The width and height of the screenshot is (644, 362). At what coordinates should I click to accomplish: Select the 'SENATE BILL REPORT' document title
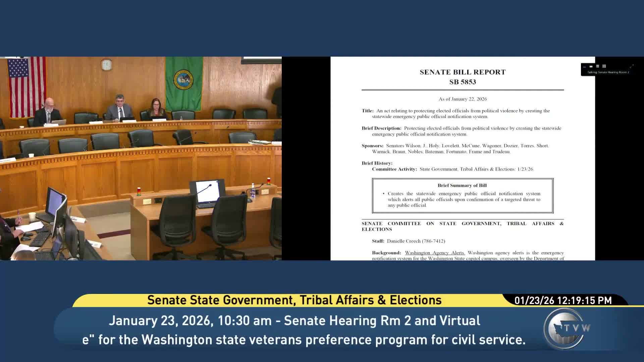tap(462, 72)
